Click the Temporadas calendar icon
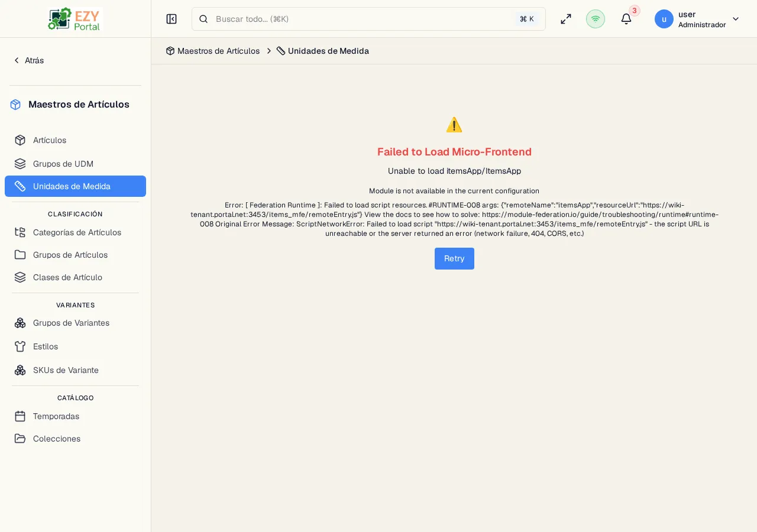757x532 pixels. [x=20, y=416]
